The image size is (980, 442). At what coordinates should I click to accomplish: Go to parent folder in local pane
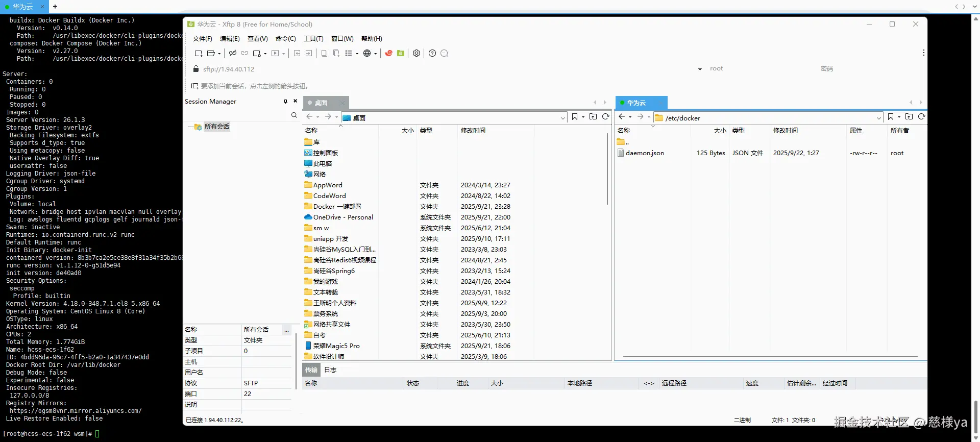pyautogui.click(x=593, y=117)
